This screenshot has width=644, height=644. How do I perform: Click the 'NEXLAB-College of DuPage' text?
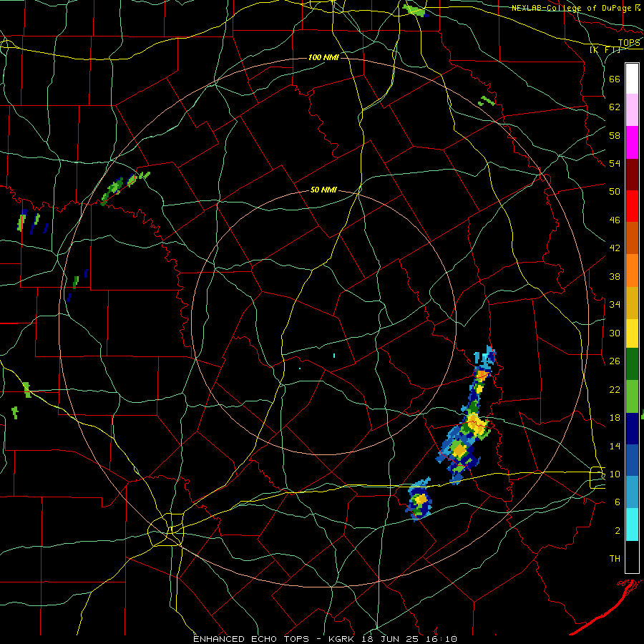pyautogui.click(x=571, y=8)
